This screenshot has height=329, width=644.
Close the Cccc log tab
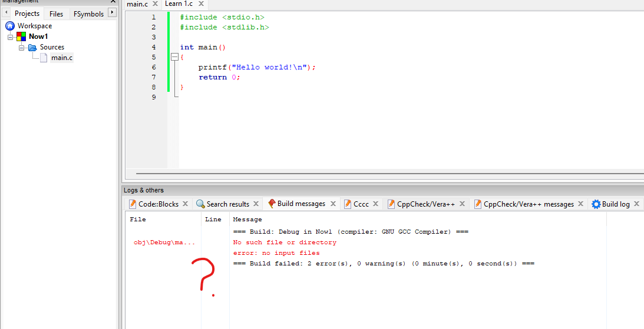(x=375, y=204)
